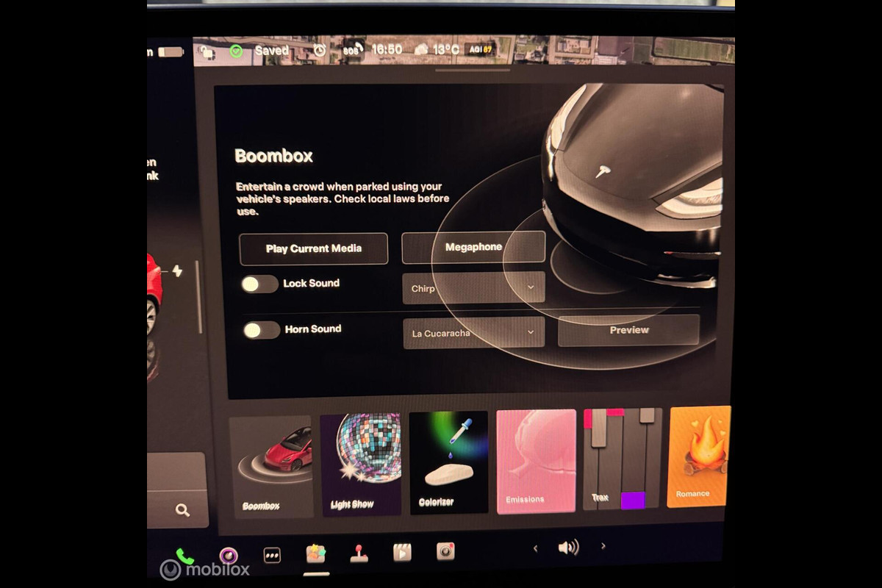The image size is (882, 588).
Task: Tap the AQI 87 air quality badge
Action: (480, 49)
